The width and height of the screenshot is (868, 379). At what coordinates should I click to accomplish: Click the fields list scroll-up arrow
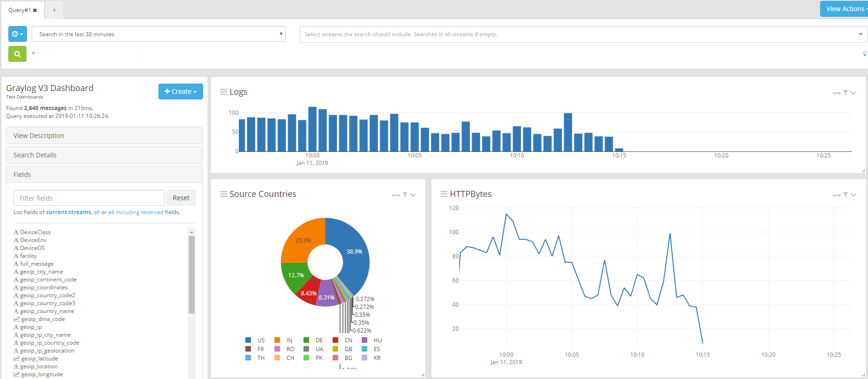tap(191, 232)
